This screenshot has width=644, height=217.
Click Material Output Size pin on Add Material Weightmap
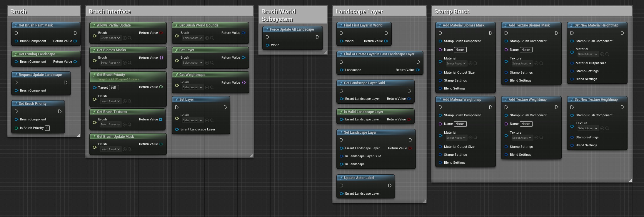click(x=441, y=147)
